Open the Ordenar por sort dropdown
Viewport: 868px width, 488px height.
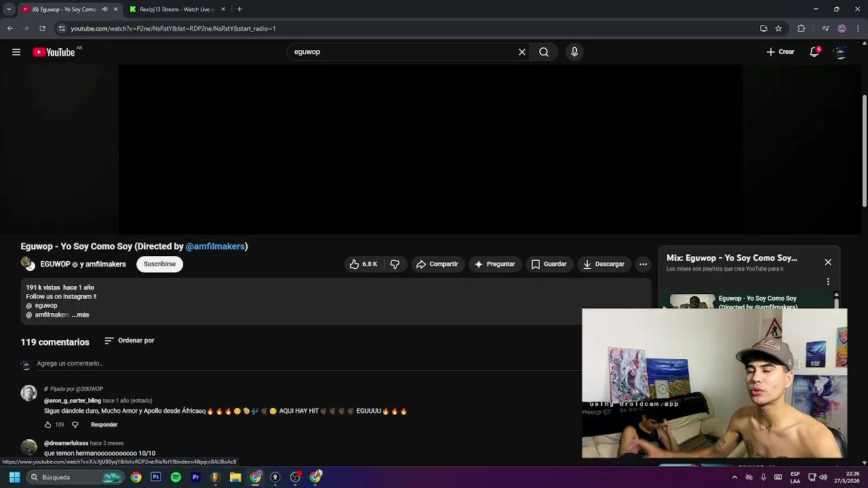(x=130, y=341)
